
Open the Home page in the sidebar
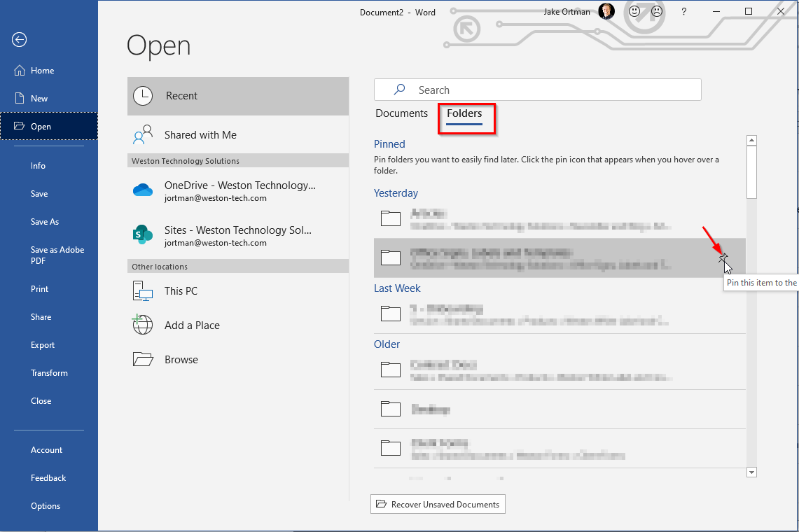(x=49, y=70)
